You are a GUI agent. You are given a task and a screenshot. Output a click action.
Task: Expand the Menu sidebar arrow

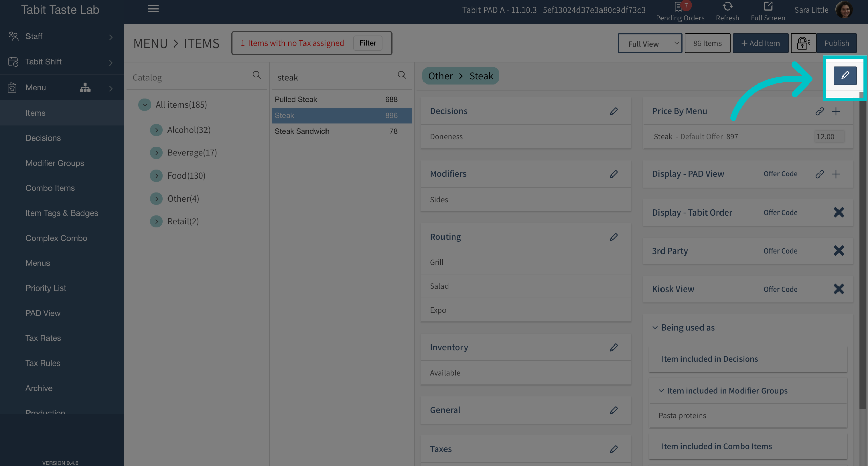111,88
